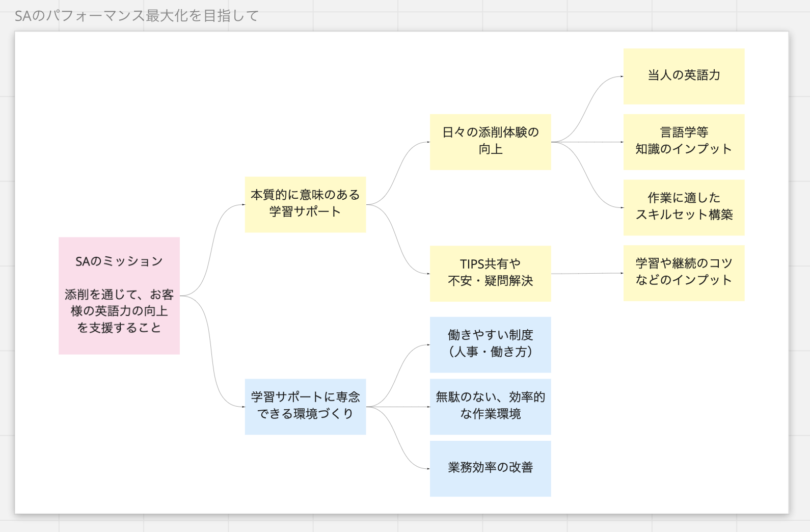Select connector between TIPS共有 note and 学習や継続のコツ note
810x532 pixels.
(587, 274)
